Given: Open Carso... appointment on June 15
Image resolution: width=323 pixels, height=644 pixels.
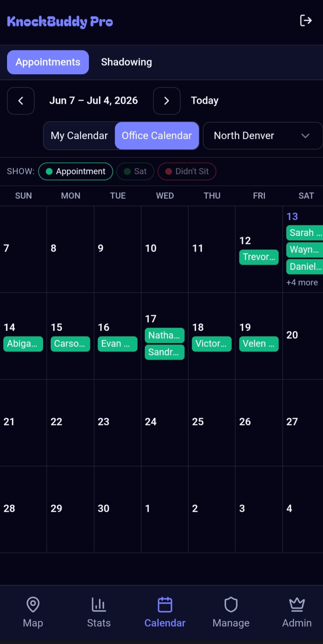Looking at the screenshot, I should (70, 344).
